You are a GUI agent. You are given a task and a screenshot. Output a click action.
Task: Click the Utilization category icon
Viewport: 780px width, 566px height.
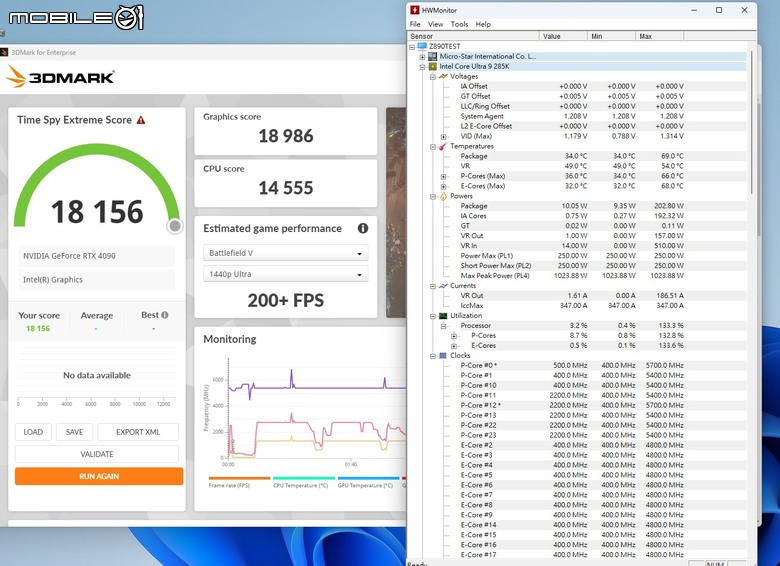click(x=443, y=315)
